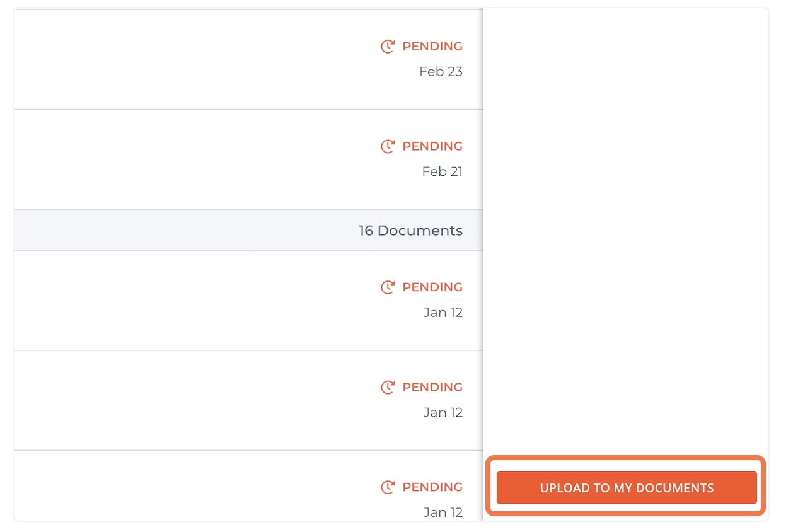Image resolution: width=793 pixels, height=532 pixels.
Task: Expand the Feb 21 document row
Action: coord(246,159)
